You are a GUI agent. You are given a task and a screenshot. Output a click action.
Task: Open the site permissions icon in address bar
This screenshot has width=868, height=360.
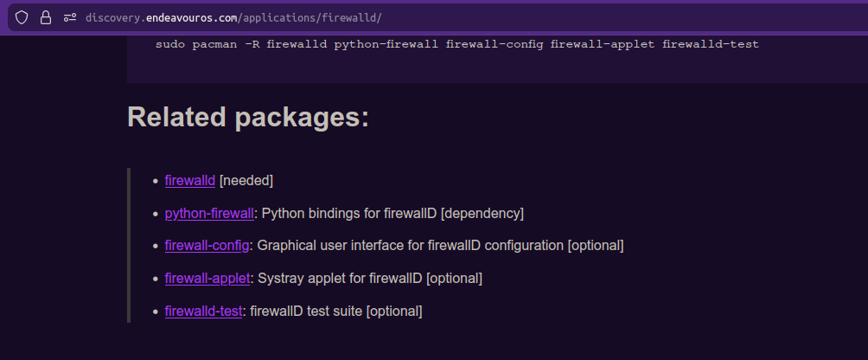coord(70,17)
